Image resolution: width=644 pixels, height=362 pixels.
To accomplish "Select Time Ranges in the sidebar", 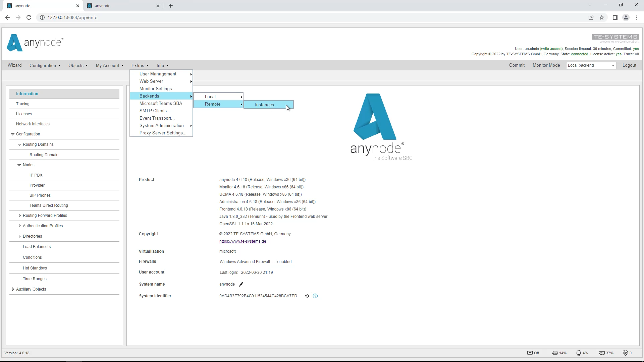I will [x=64, y=279].
